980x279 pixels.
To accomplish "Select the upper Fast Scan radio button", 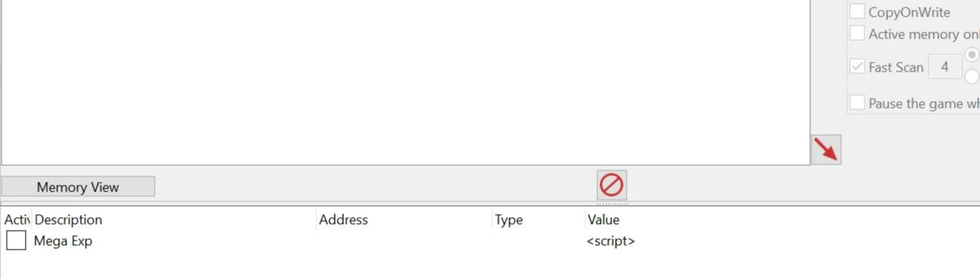I will click(972, 56).
